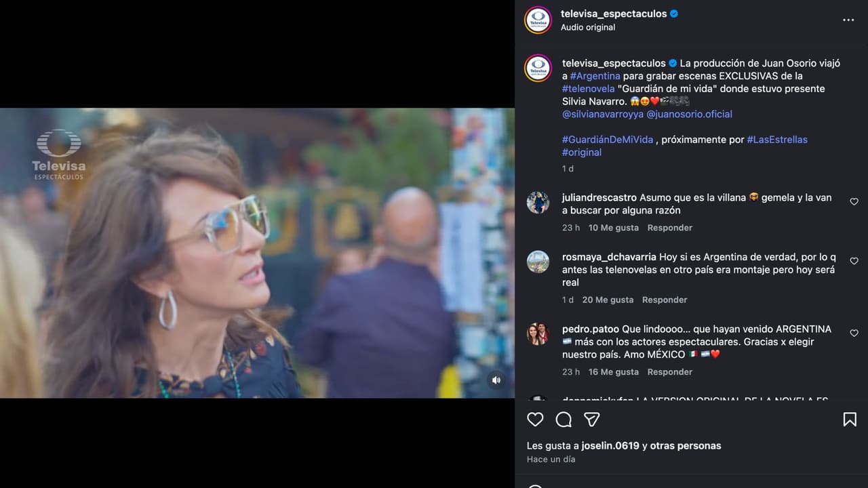Click the 'Audio original' label
The height and width of the screenshot is (488, 868).
click(588, 27)
